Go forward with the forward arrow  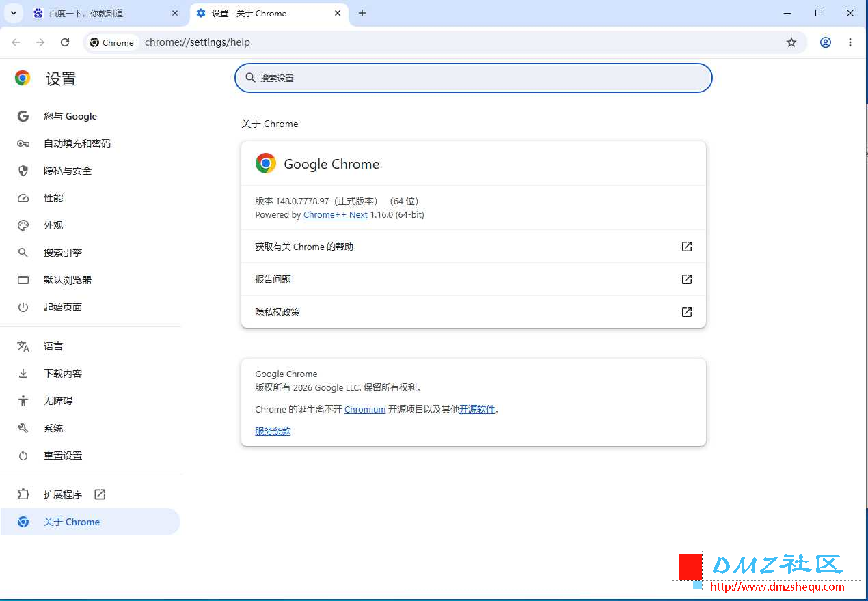click(40, 42)
